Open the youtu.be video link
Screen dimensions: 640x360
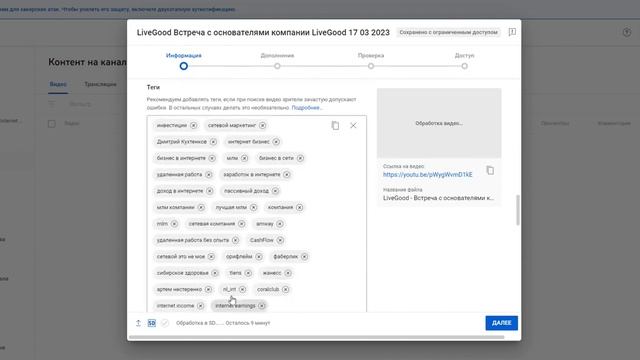tap(427, 175)
